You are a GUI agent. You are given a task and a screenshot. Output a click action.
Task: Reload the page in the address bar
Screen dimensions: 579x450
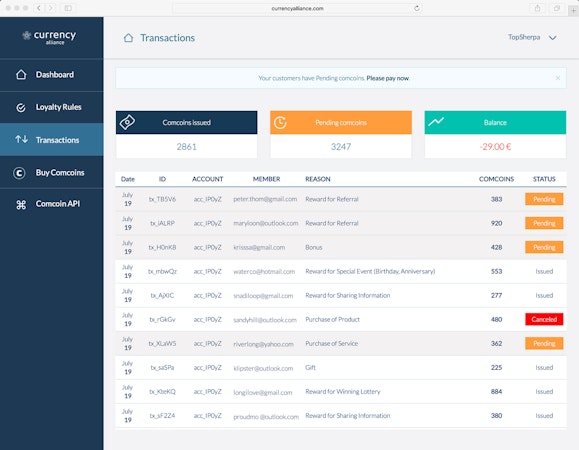coord(417,8)
